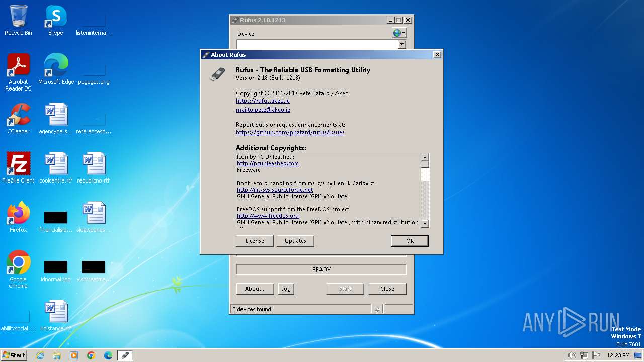Open Chrome from the taskbar
This screenshot has height=362, width=644.
(x=91, y=355)
